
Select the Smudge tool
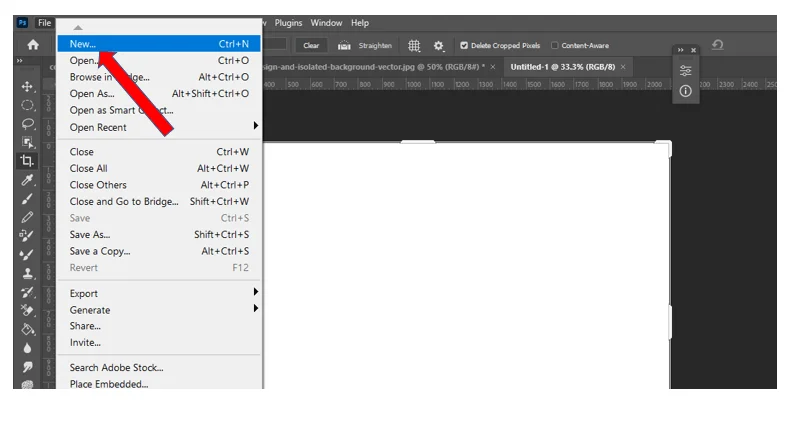[x=27, y=367]
